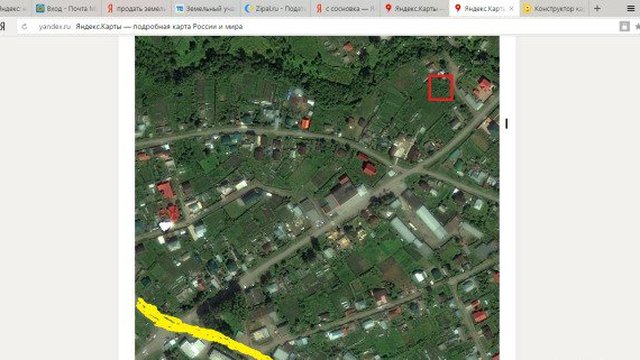Click the Yandex 'Я' home button
640x360 pixels.
click(x=3, y=27)
